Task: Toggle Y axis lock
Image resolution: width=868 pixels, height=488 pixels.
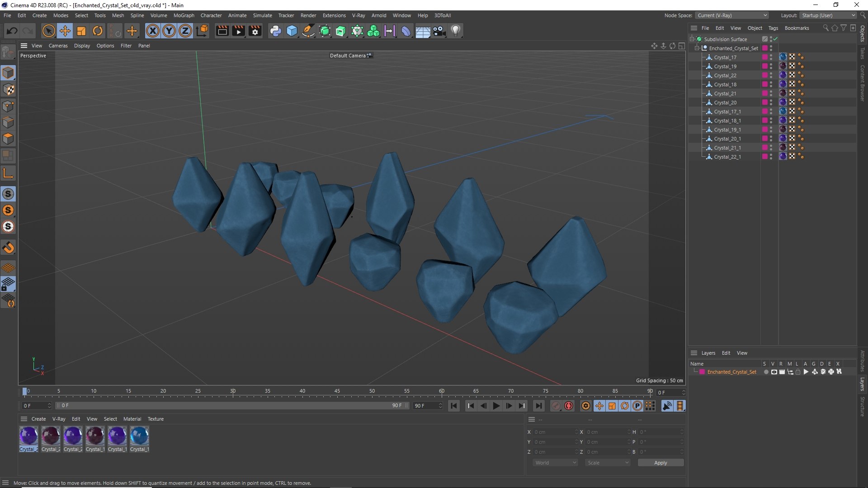Action: (x=169, y=31)
